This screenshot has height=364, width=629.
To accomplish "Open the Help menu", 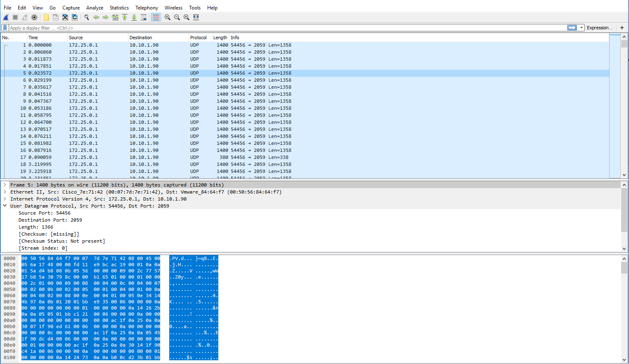I will [x=212, y=7].
